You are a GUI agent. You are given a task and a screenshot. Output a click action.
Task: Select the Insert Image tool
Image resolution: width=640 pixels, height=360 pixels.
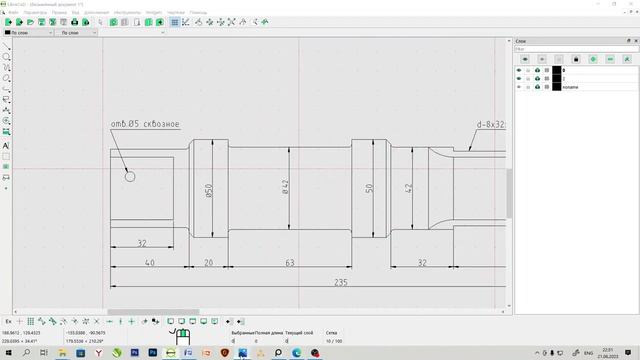point(6,167)
